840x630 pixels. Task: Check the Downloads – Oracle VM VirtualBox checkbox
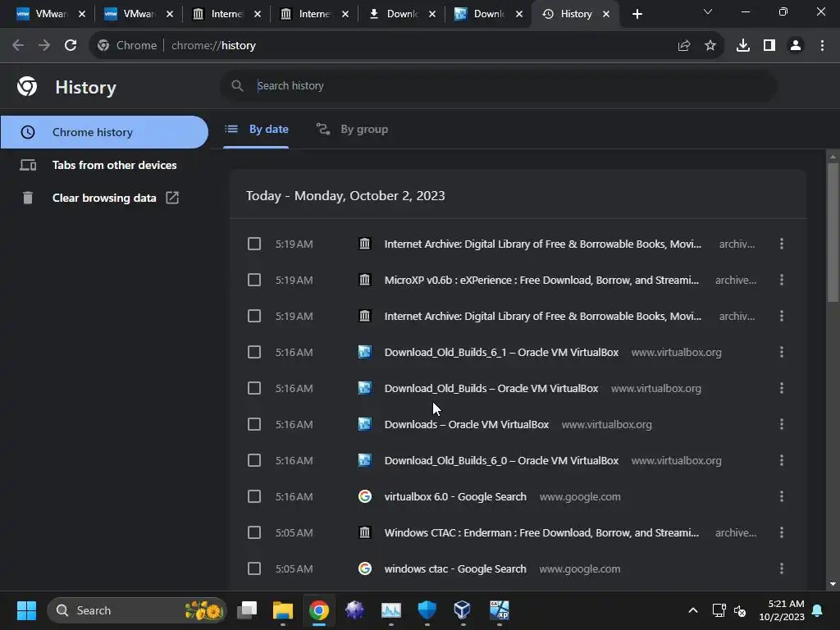tap(254, 424)
